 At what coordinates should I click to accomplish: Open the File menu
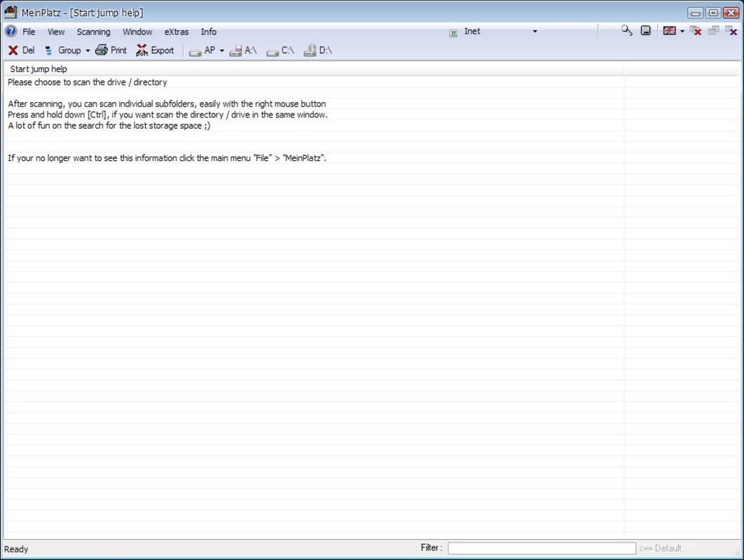(29, 31)
